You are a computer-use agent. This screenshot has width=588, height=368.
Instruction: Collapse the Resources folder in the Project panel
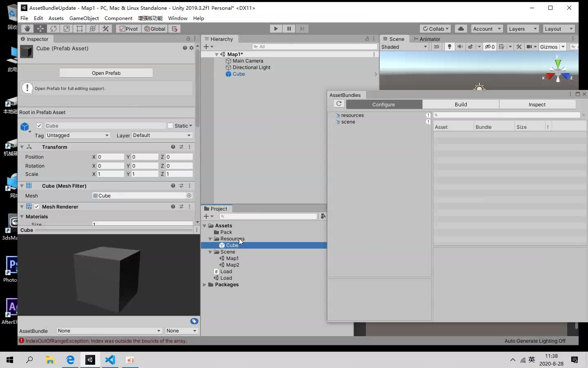click(211, 239)
